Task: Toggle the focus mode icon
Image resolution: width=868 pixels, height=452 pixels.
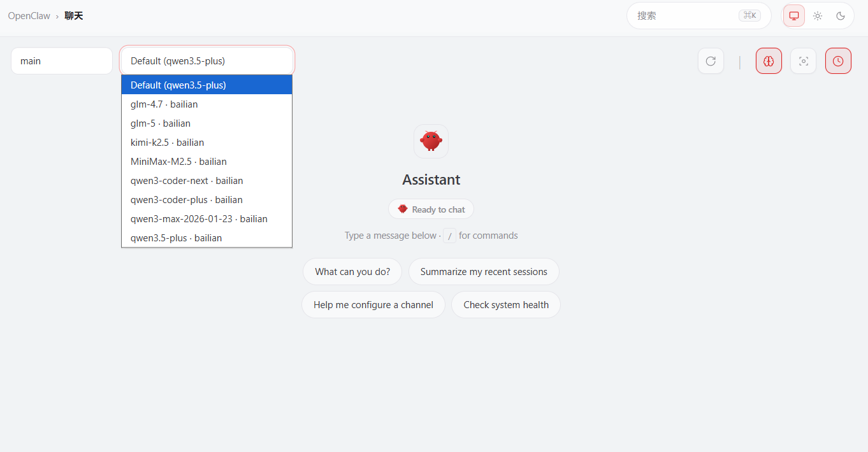Action: (803, 61)
